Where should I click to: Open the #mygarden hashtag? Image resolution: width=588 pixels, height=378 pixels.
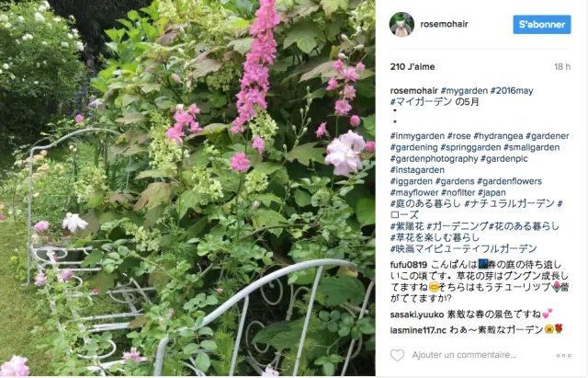pyautogui.click(x=464, y=90)
